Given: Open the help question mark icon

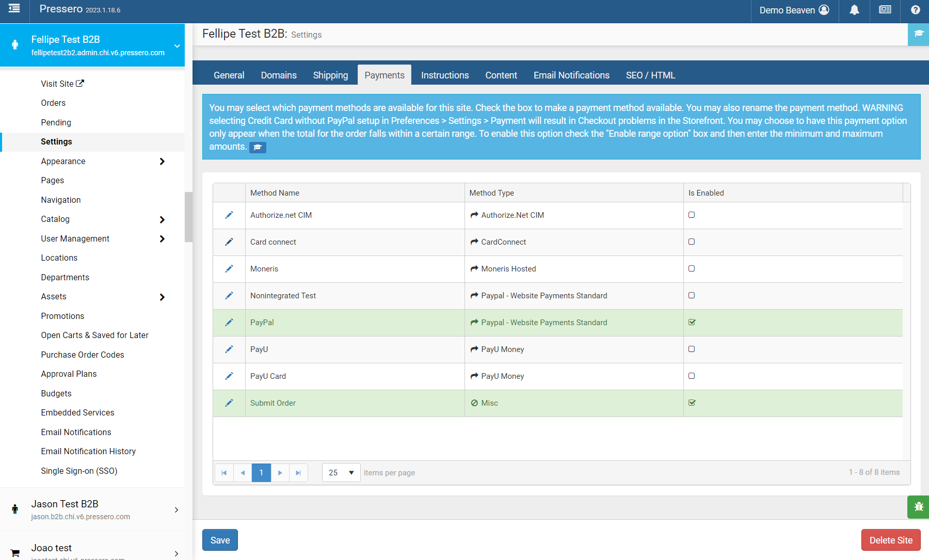Looking at the screenshot, I should pyautogui.click(x=915, y=10).
